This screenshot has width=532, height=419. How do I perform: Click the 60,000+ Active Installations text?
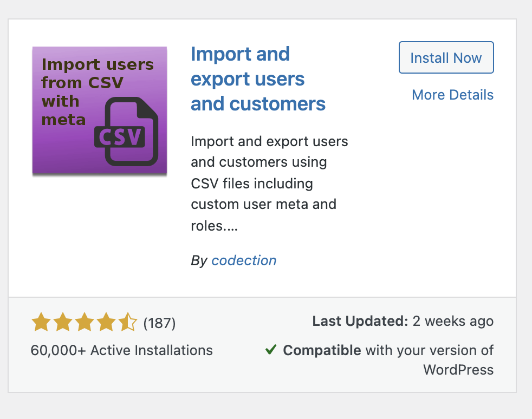click(121, 350)
